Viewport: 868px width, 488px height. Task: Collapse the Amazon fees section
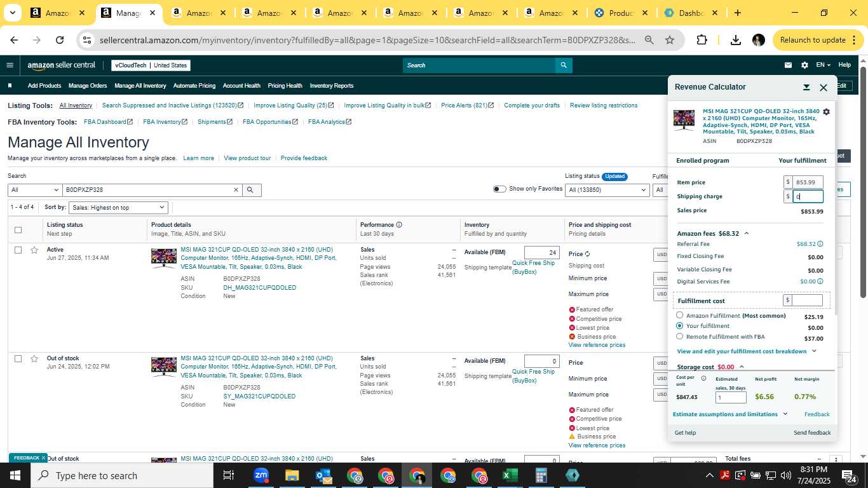click(747, 234)
